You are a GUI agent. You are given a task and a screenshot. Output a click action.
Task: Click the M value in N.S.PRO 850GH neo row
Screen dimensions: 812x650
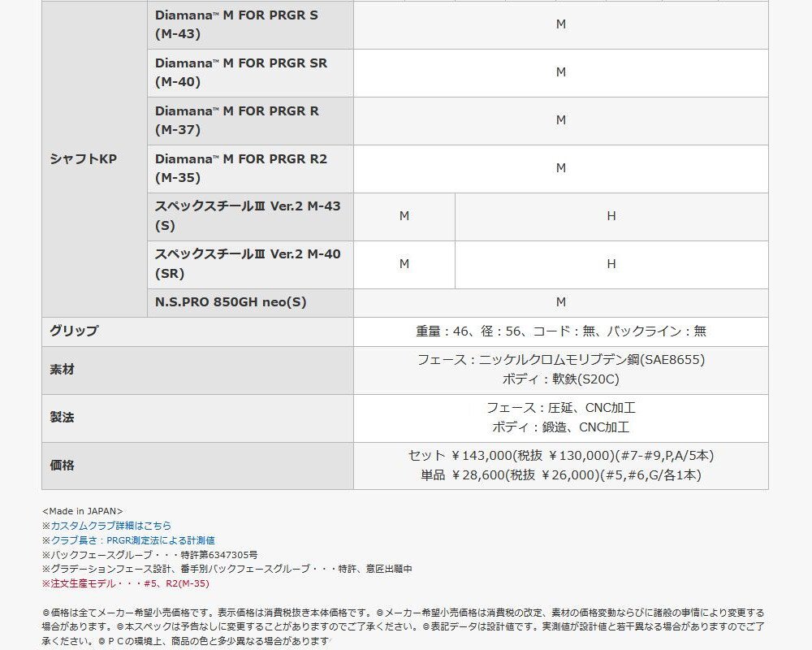click(x=561, y=302)
